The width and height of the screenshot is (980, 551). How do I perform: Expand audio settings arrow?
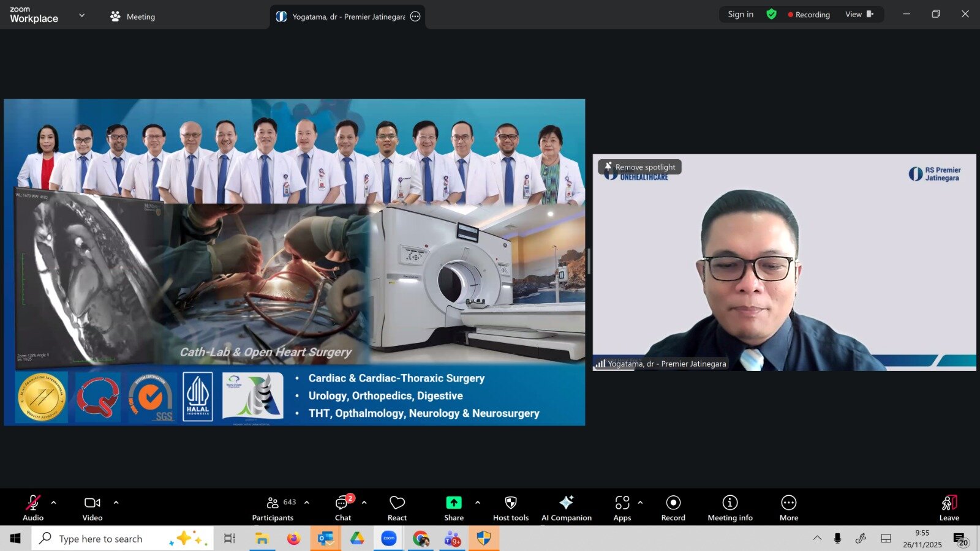53,503
